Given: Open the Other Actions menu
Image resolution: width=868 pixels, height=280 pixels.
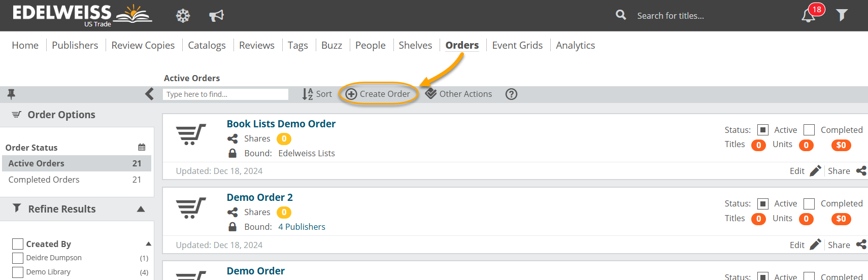Looking at the screenshot, I should [459, 94].
